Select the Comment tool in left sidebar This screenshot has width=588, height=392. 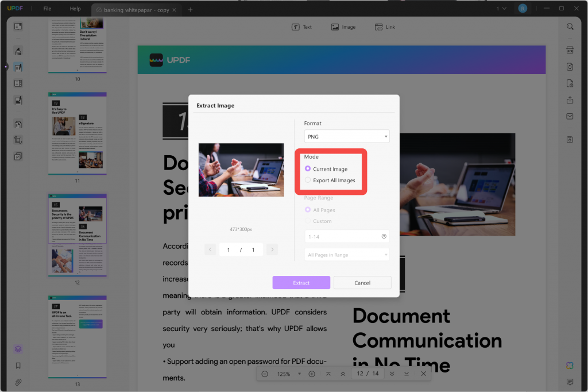tap(18, 51)
